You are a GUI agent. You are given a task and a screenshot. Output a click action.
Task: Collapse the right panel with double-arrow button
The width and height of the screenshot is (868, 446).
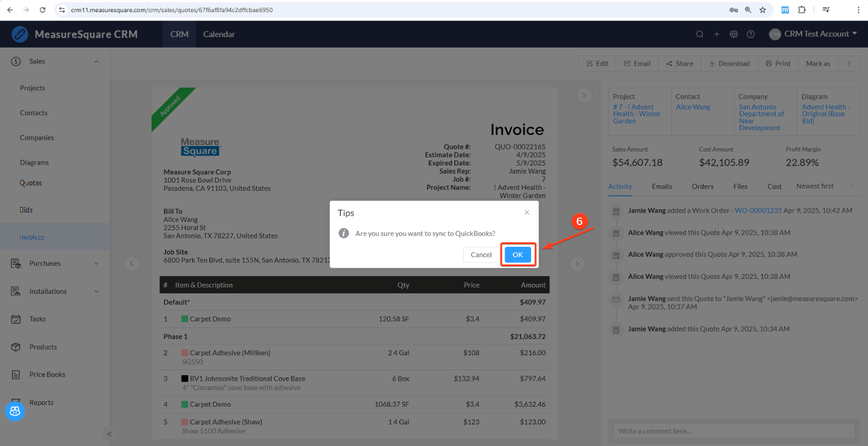click(584, 95)
